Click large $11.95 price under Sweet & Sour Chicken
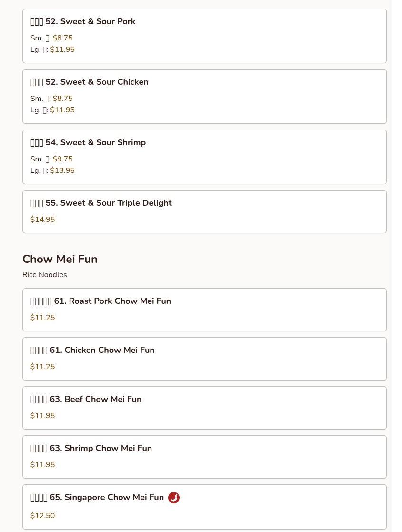 [62, 110]
